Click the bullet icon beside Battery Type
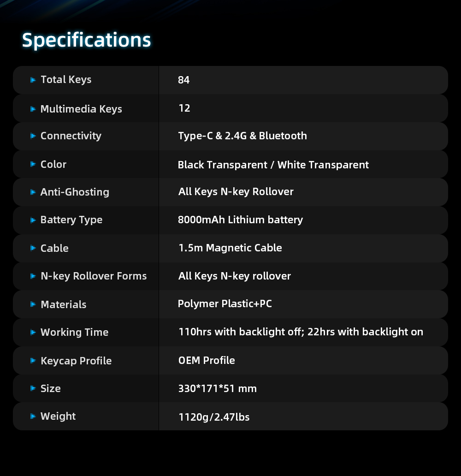Viewport: 461px width, 476px height. pos(33,220)
